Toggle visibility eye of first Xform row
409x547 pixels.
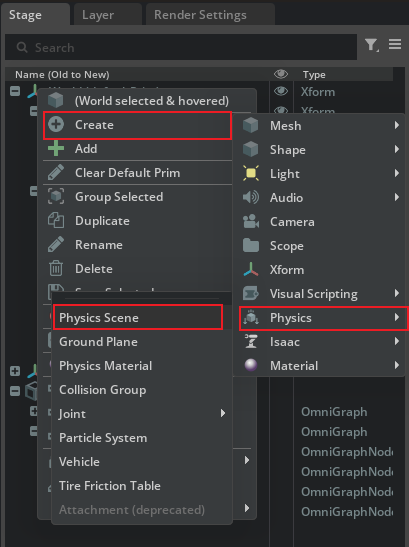click(281, 91)
